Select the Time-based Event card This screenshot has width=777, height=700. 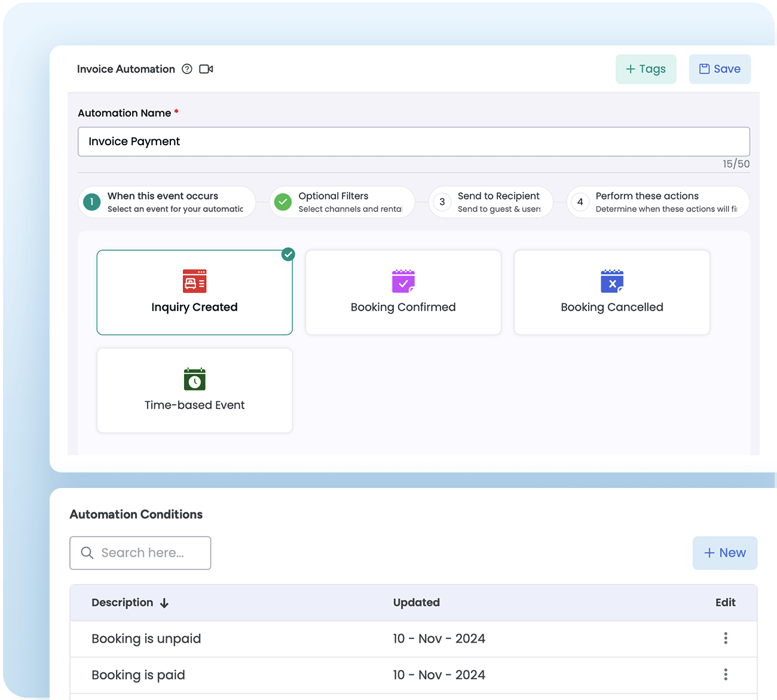tap(194, 391)
